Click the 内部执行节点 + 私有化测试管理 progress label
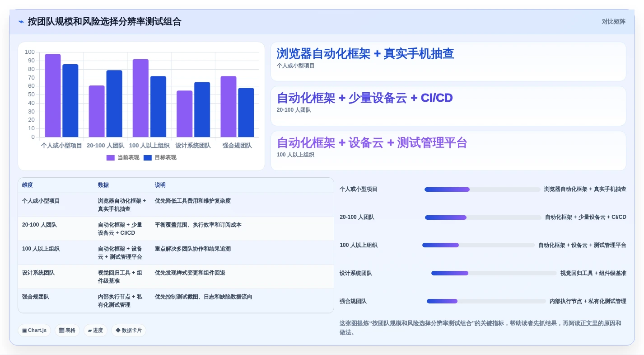The image size is (644, 355). pos(588,302)
